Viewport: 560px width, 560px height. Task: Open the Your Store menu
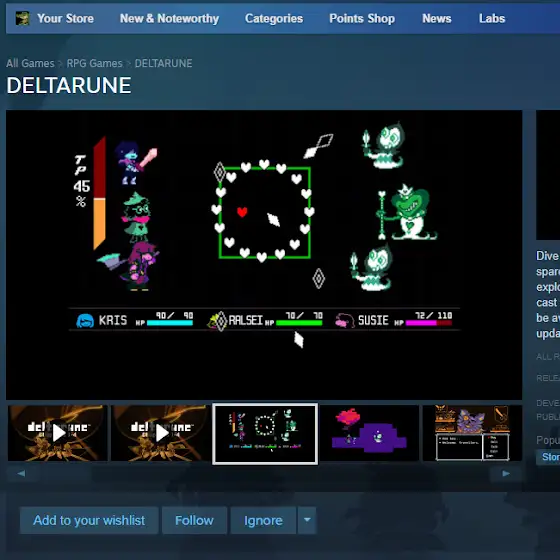tap(65, 19)
